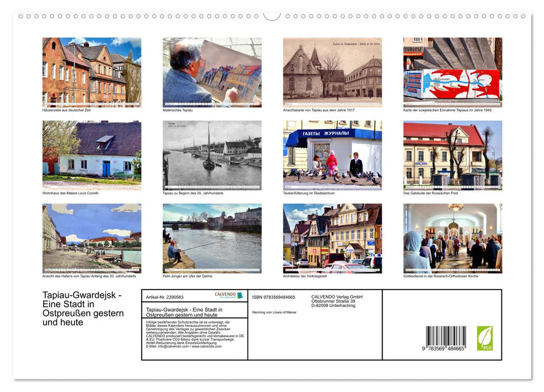Select the sowjetische Einnahme 1945 map photo
Screen dimensions: 544x392
[x=453, y=72]
